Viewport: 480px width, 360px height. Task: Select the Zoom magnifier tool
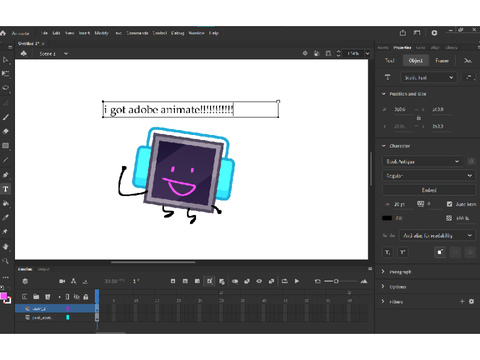pyautogui.click(x=6, y=261)
